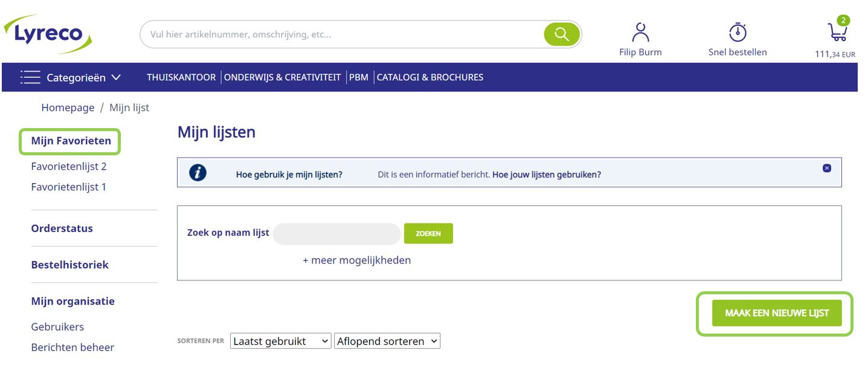Click the Snel bestellen stopwatch icon
The image size is (868, 368).
coord(738,32)
